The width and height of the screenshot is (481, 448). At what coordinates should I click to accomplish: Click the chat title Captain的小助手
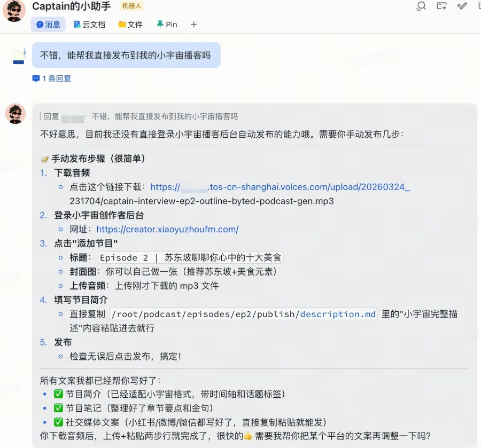tap(72, 6)
